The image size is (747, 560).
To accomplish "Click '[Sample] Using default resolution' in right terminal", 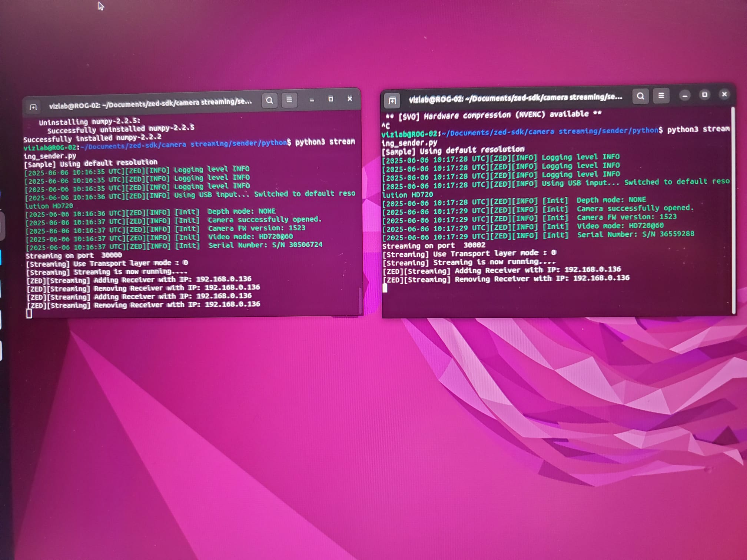I will tap(453, 150).
